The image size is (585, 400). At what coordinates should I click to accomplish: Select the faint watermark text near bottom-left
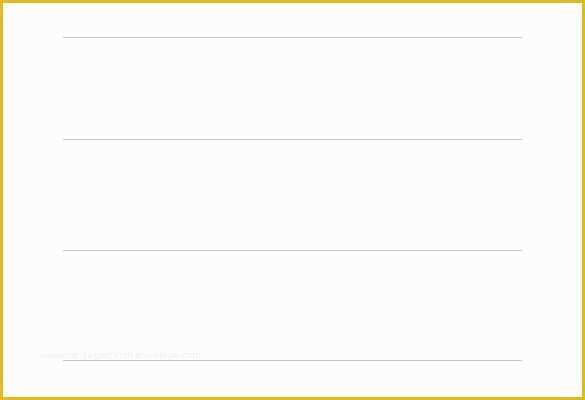click(x=120, y=355)
